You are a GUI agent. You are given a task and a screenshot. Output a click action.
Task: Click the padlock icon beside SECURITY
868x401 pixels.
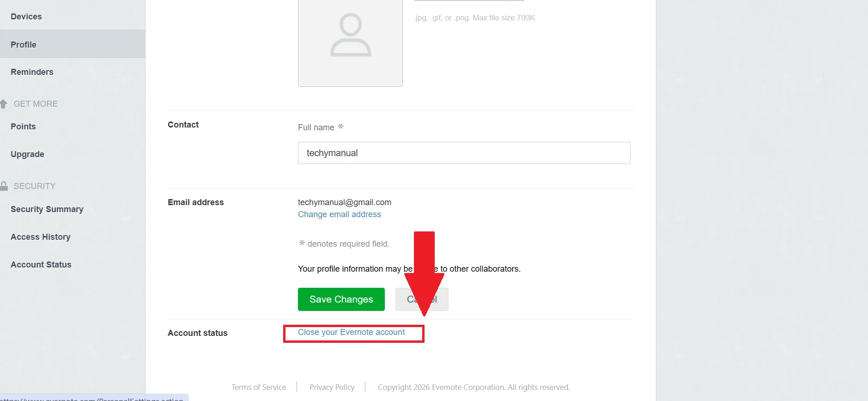coord(4,185)
